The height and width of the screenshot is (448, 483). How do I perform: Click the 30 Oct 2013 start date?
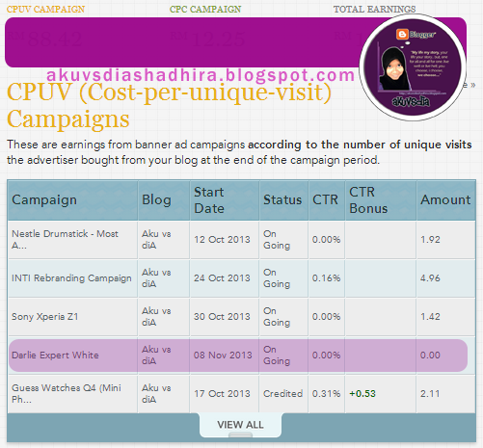222,316
